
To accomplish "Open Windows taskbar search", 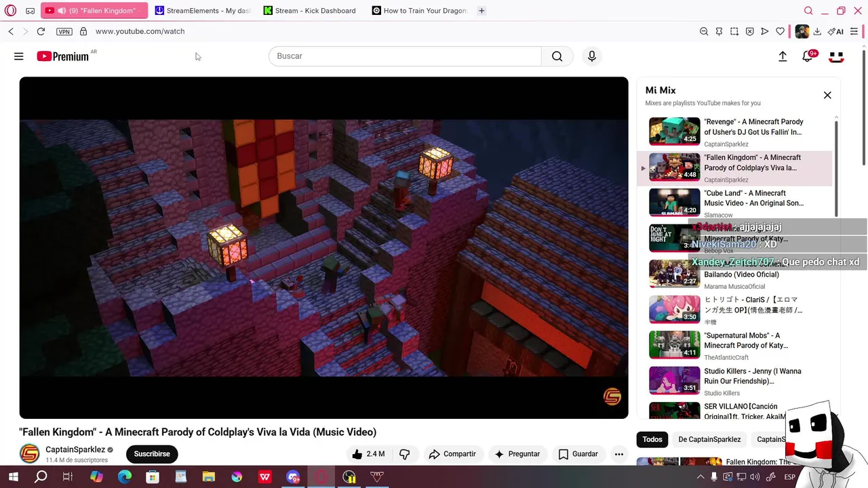I will click(x=41, y=477).
